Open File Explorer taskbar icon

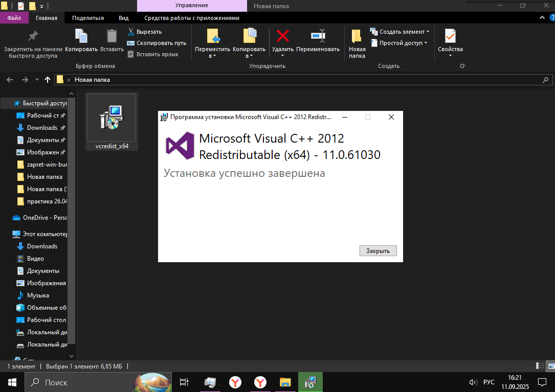(285, 382)
